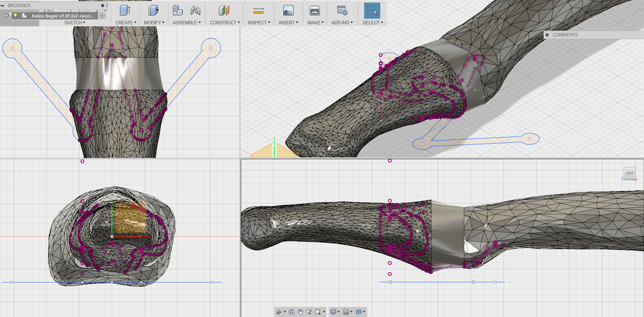Click the Assemble new component icon
644x317 pixels.
pos(177,10)
